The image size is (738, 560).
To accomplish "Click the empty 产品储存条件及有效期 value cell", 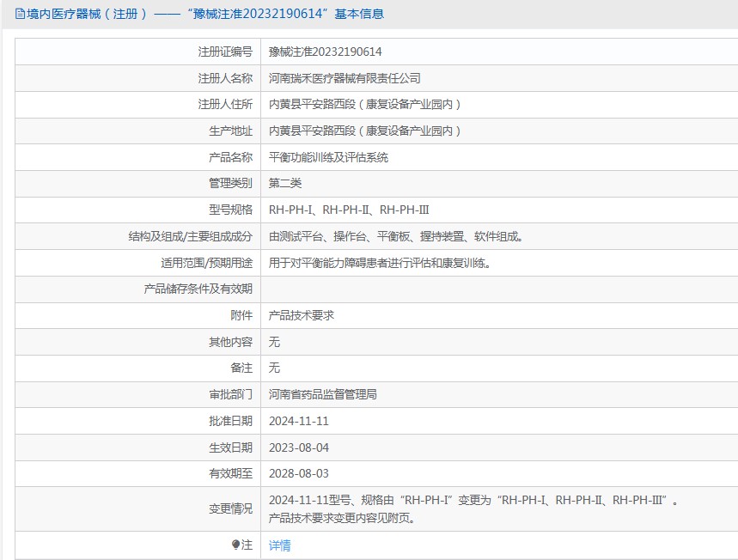I will tap(498, 289).
